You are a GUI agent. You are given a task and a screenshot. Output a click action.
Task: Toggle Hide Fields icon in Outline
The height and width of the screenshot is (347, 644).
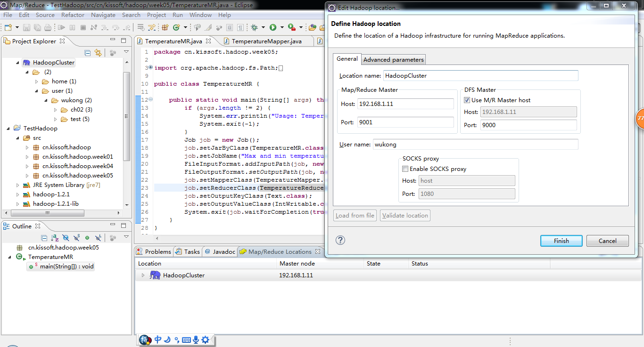pyautogui.click(x=66, y=238)
